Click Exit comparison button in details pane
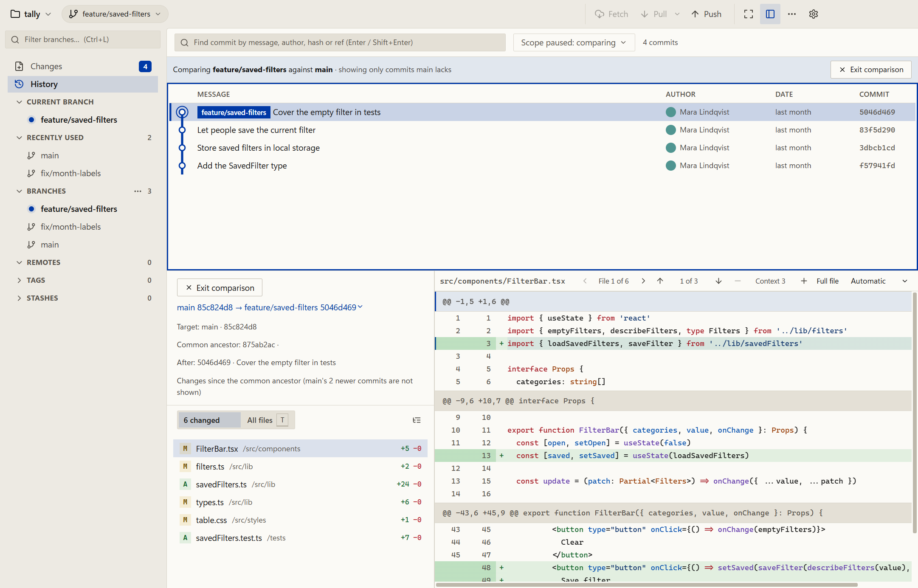This screenshot has width=918, height=588. [220, 288]
